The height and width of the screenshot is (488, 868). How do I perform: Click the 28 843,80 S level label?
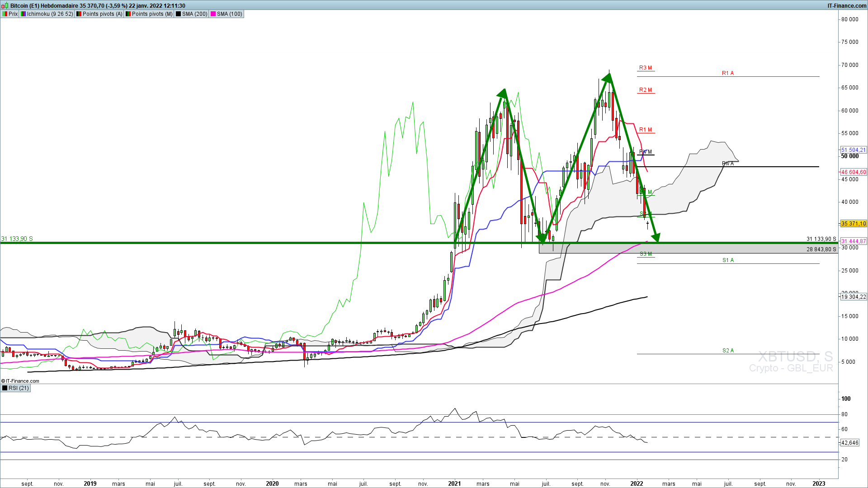pos(821,249)
